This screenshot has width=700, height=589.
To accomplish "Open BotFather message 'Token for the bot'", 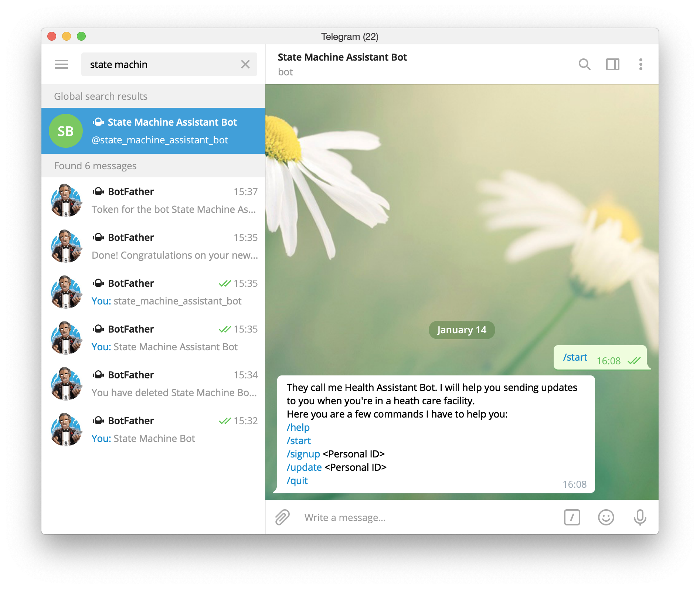I will [x=153, y=200].
